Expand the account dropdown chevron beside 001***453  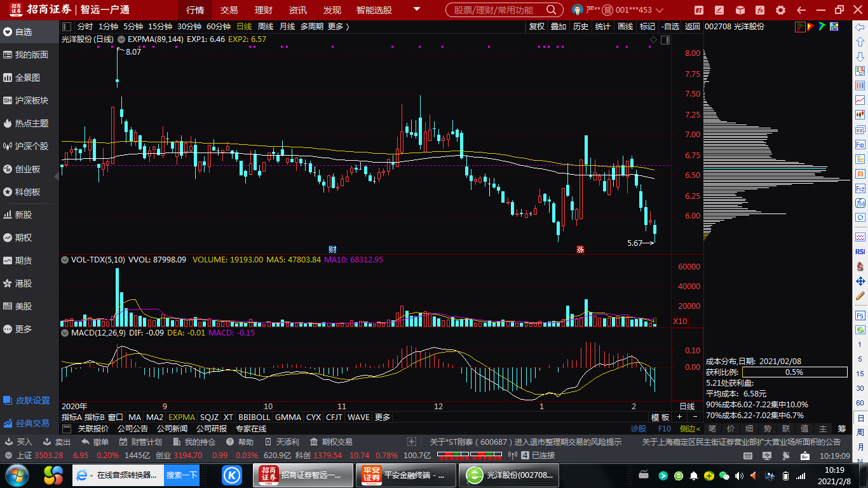coord(659,10)
